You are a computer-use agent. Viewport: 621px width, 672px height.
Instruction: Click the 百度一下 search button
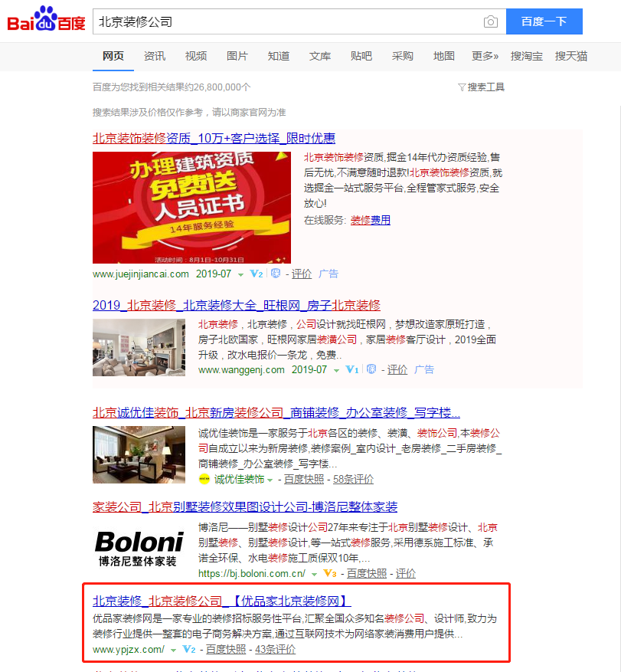click(544, 21)
